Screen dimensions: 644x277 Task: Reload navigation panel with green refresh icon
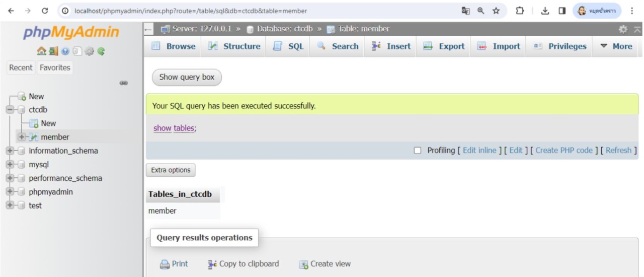[101, 51]
